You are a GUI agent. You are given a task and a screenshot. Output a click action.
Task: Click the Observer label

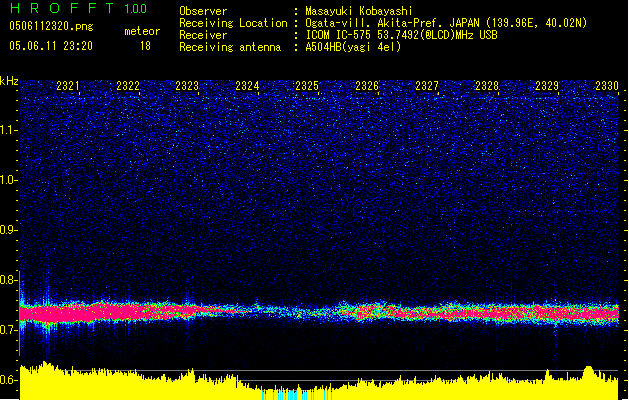coord(203,11)
